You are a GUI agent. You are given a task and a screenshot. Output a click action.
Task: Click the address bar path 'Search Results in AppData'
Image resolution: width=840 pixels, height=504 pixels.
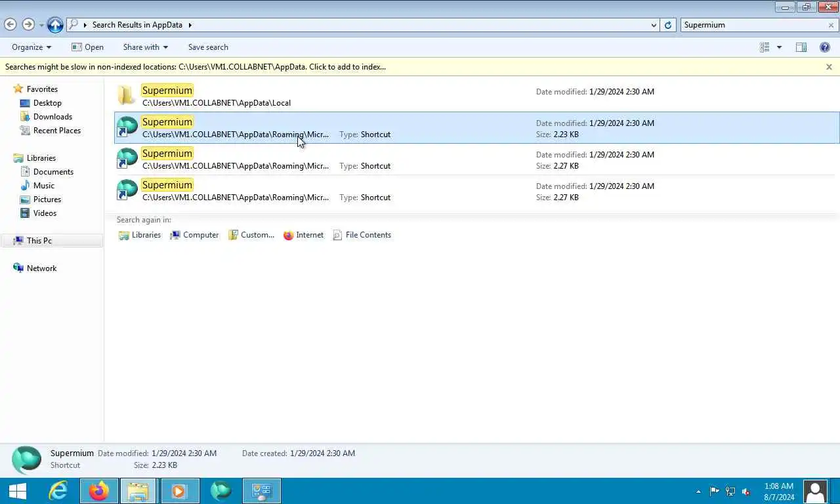pos(137,25)
